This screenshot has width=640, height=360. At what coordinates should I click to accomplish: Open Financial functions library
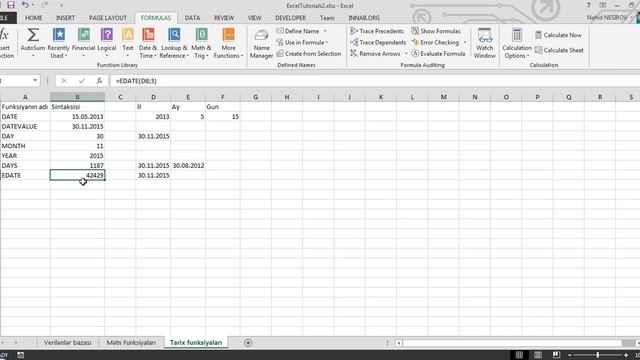click(x=83, y=43)
